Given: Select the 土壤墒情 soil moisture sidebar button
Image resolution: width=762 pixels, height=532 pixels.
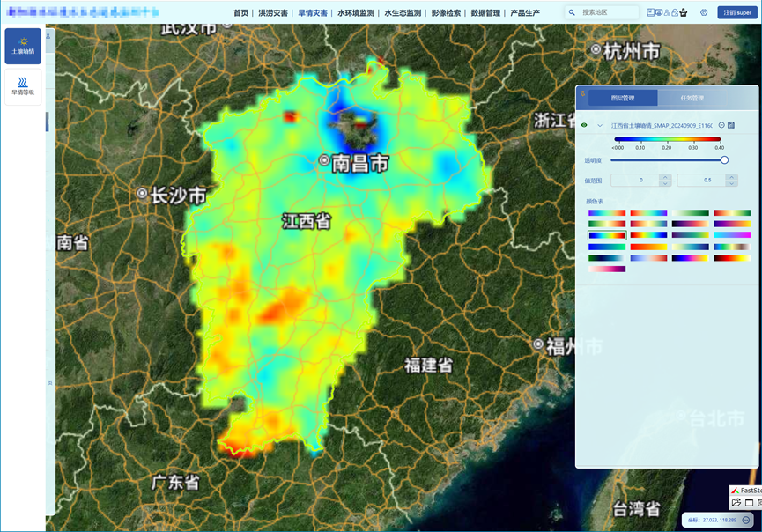Looking at the screenshot, I should click(23, 46).
